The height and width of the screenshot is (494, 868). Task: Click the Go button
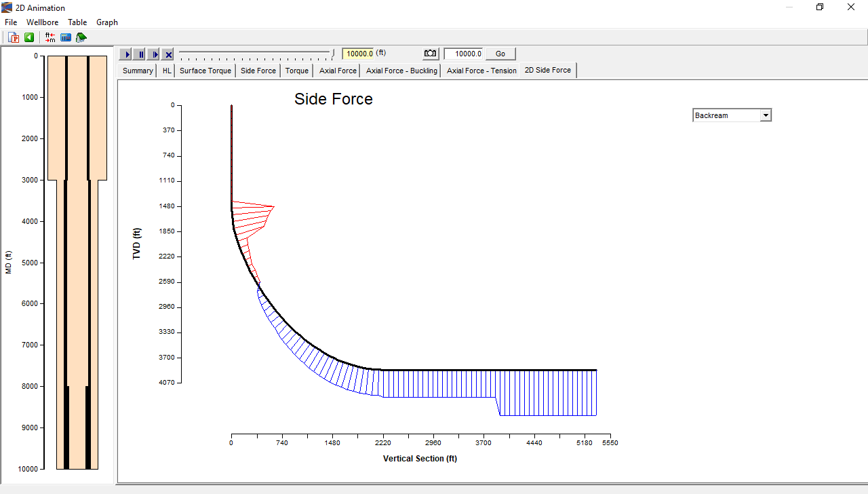pos(500,54)
